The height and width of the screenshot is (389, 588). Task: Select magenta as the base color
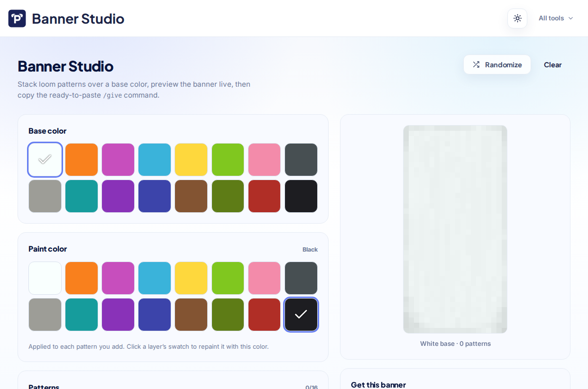(118, 160)
